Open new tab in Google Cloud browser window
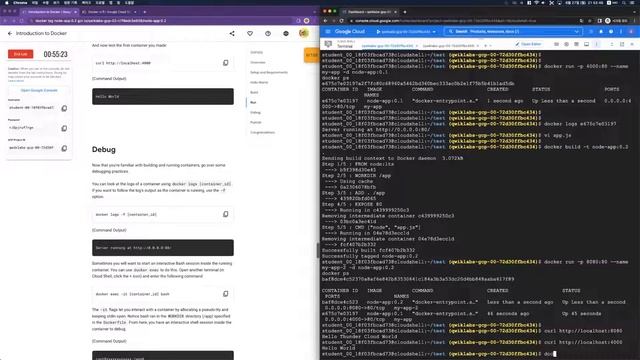Screen dimensions: 640x360 click(405, 12)
